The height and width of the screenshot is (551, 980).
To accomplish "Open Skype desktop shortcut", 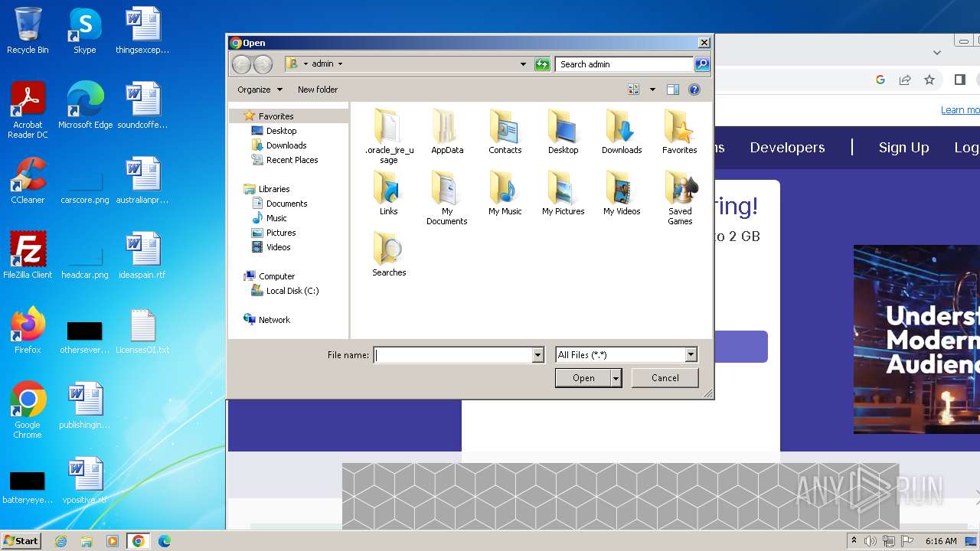I will pos(84,31).
